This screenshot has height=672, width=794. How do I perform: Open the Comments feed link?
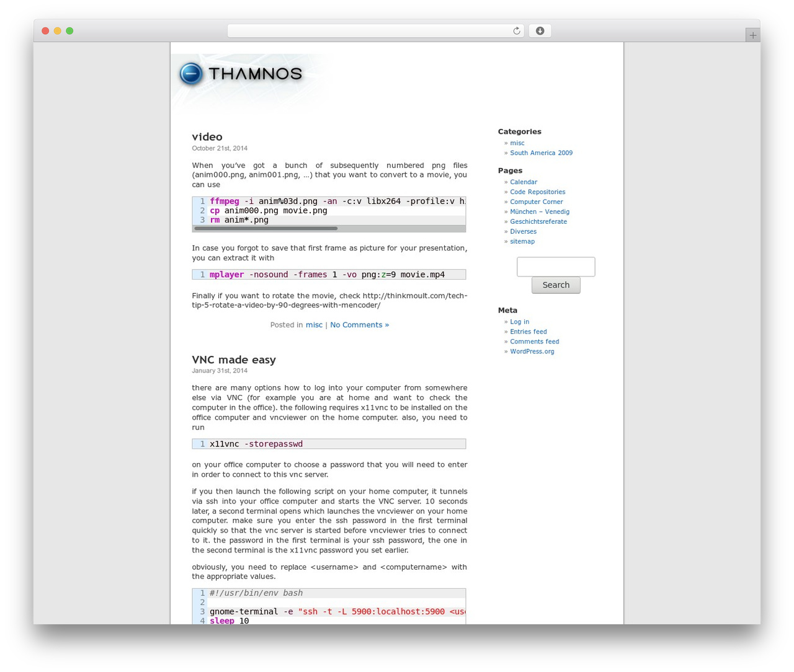click(535, 342)
